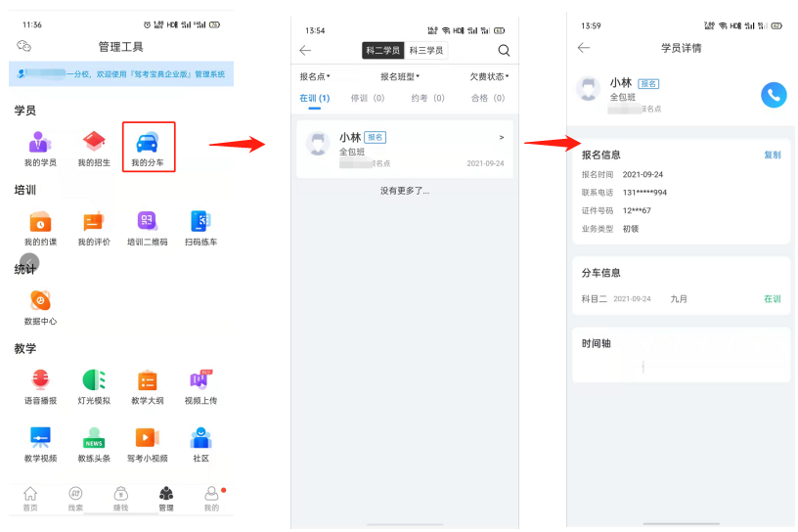This screenshot has width=798, height=532.
Task: Tap the 报名 tag on details header
Action: coord(648,83)
